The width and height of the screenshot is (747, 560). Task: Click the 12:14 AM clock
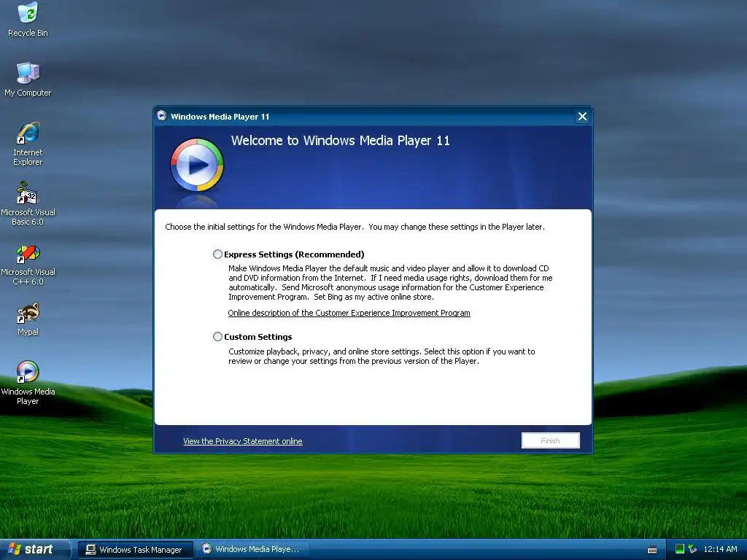coord(720,549)
